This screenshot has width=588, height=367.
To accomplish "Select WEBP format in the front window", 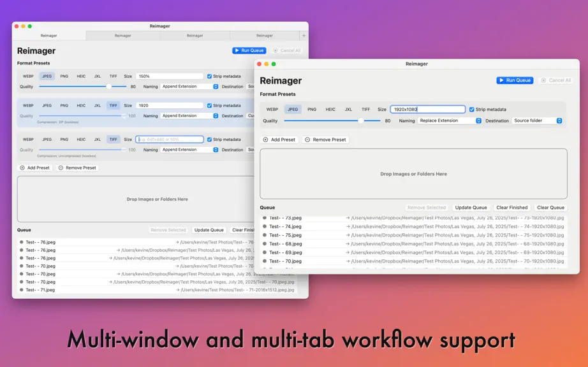I will coord(272,110).
